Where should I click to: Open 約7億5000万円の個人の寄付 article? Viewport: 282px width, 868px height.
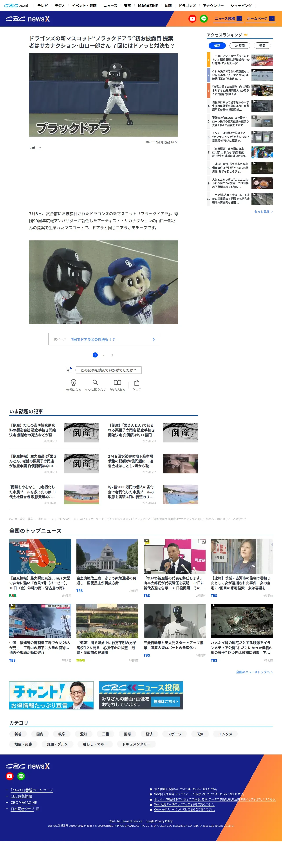[153, 494]
